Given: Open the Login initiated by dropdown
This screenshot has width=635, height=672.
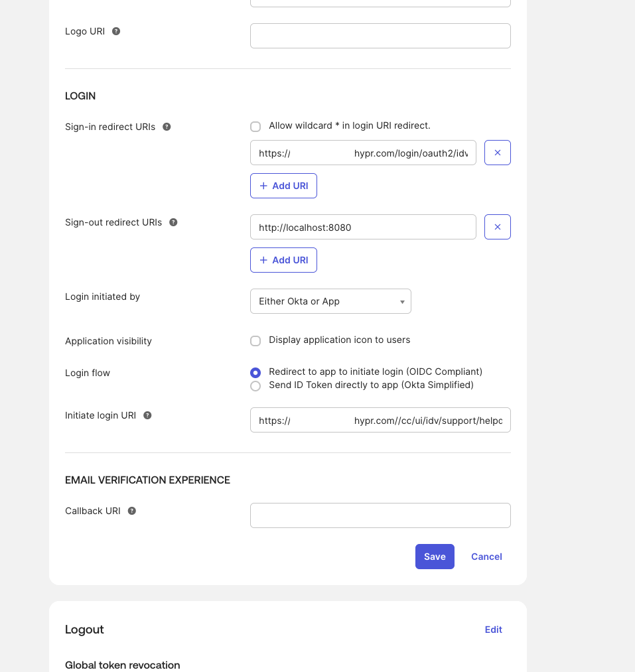Looking at the screenshot, I should pos(330,301).
